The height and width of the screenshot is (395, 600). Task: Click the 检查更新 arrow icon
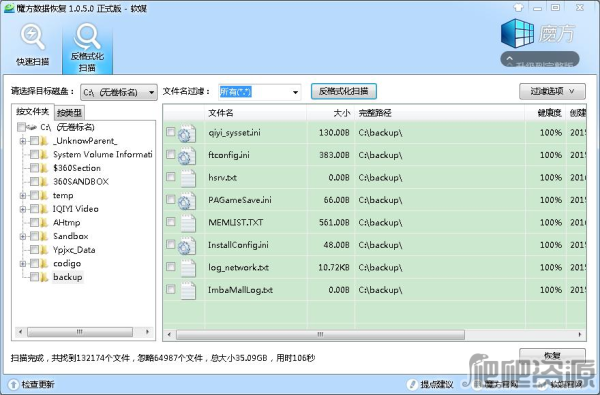point(13,384)
